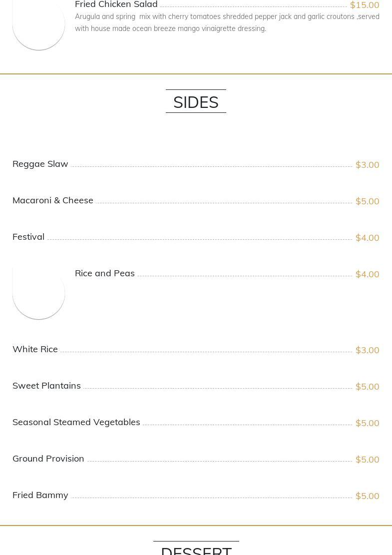The width and height of the screenshot is (392, 555).
Task: Open the Rice and Peas item
Action: [105, 273]
